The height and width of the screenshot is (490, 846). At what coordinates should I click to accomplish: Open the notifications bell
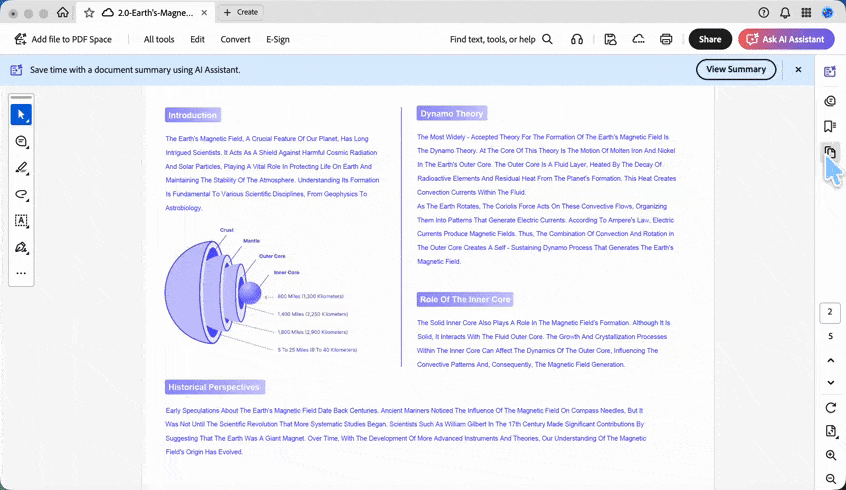[785, 12]
